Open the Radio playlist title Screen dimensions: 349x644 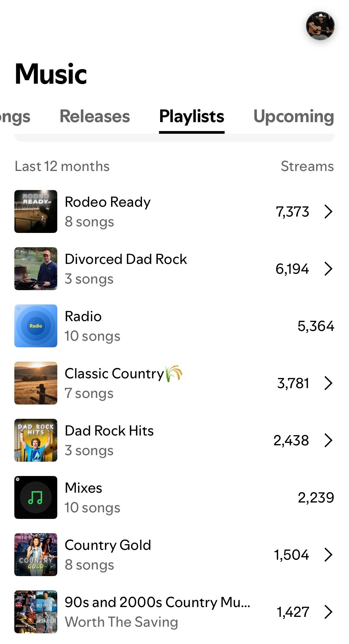(x=83, y=316)
